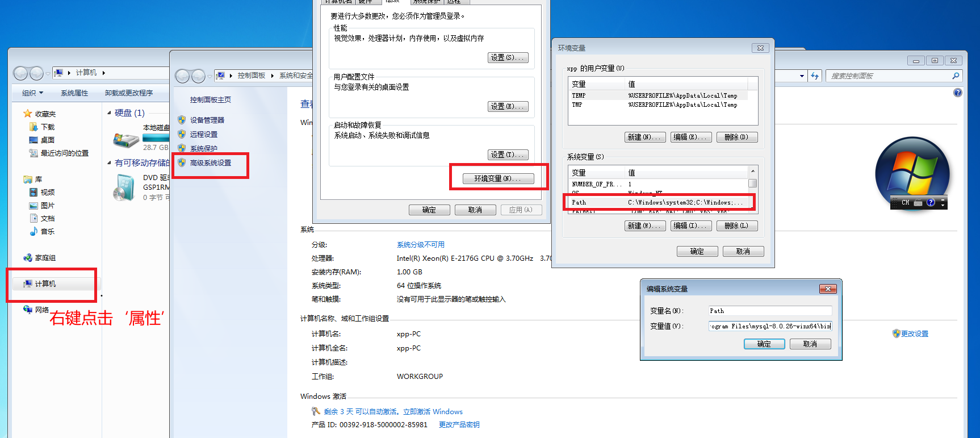This screenshot has height=438, width=980.
Task: Click 新建(N) under user variables
Action: (645, 137)
